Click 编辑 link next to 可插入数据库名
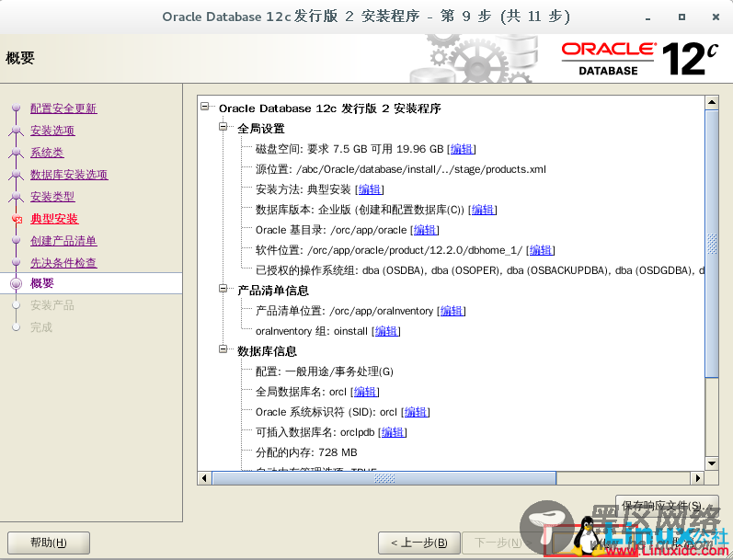The image size is (733, 560). click(x=392, y=432)
